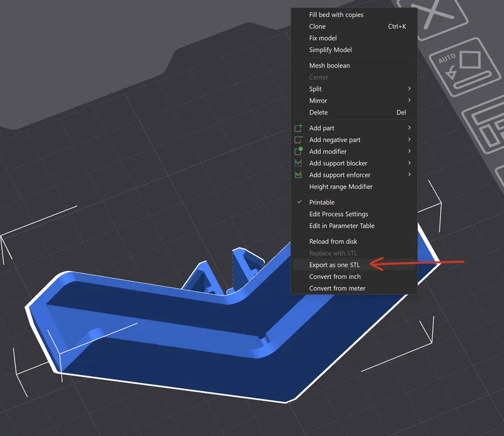Image resolution: width=504 pixels, height=436 pixels.
Task: Choose Export as one STL
Action: [x=334, y=265]
